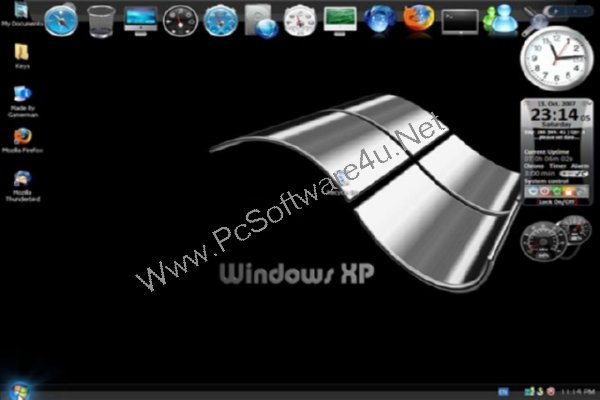Open the black terminal icon in the dock

pos(460,22)
